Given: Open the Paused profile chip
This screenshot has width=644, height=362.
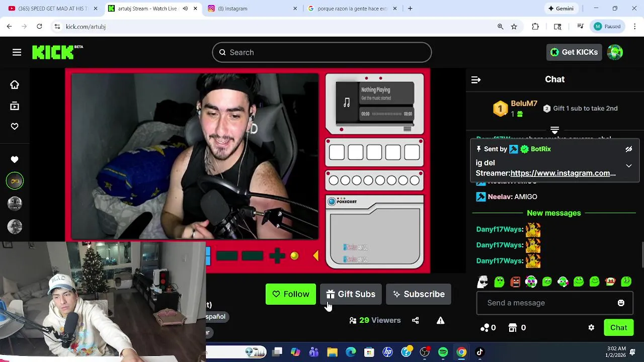Looking at the screenshot, I should [608, 26].
